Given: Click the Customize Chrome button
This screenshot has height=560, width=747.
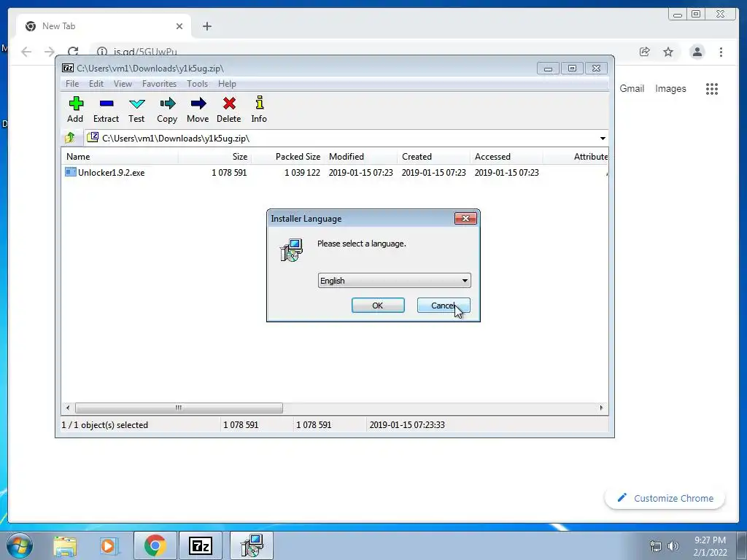Looking at the screenshot, I should pos(665,498).
